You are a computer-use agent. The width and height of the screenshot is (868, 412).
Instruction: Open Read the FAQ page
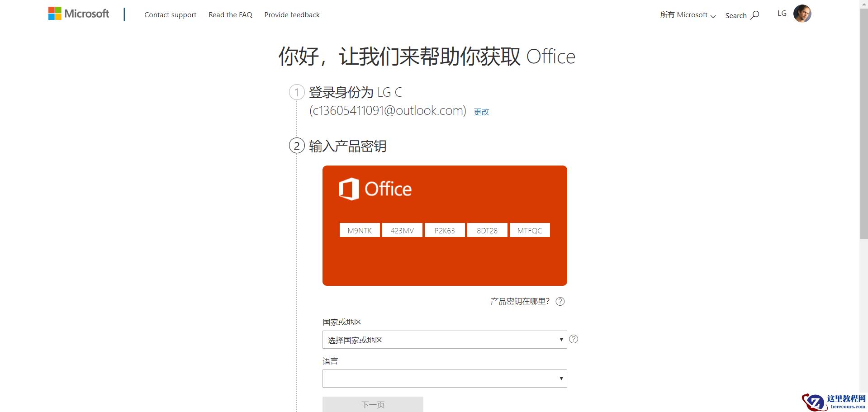tap(230, 14)
